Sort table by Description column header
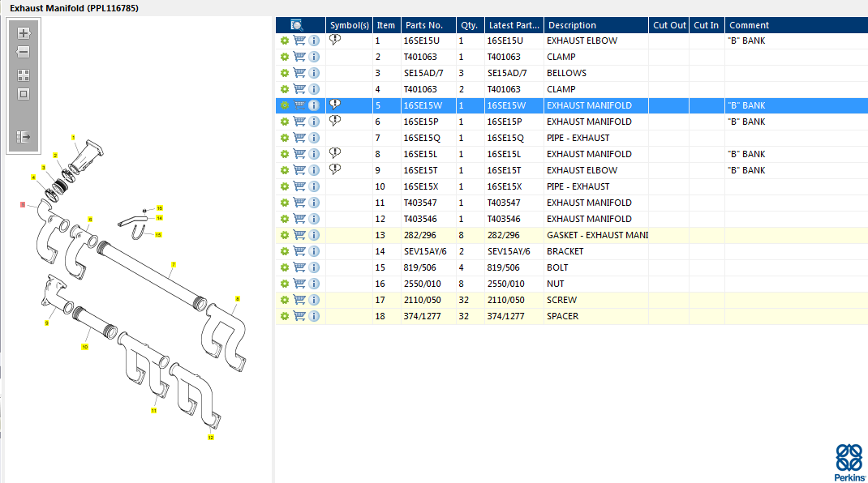868x483 pixels. pyautogui.click(x=572, y=25)
